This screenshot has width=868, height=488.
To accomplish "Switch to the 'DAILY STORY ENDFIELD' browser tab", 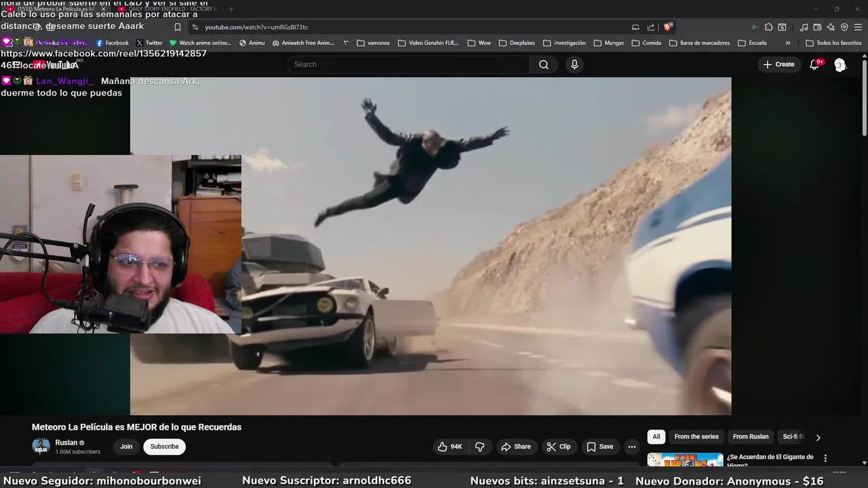I will tap(167, 9).
